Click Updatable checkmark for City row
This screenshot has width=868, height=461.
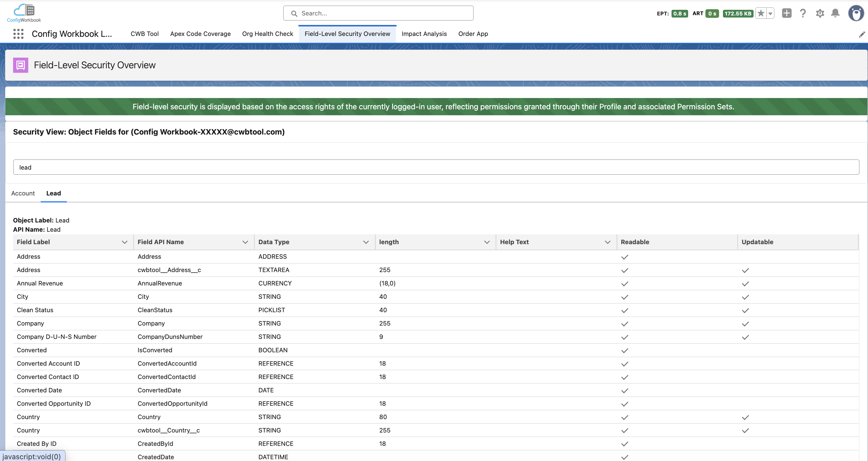coord(745,297)
